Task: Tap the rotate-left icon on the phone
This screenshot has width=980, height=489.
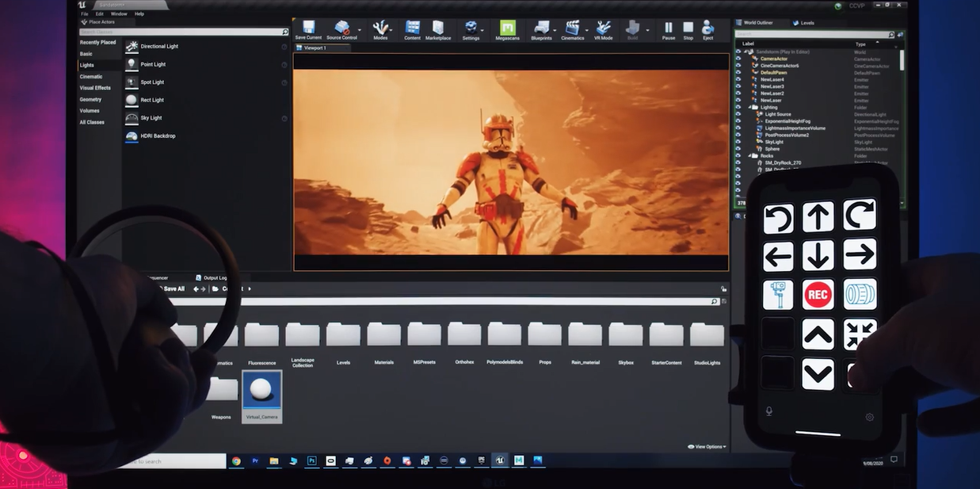Action: [x=778, y=217]
